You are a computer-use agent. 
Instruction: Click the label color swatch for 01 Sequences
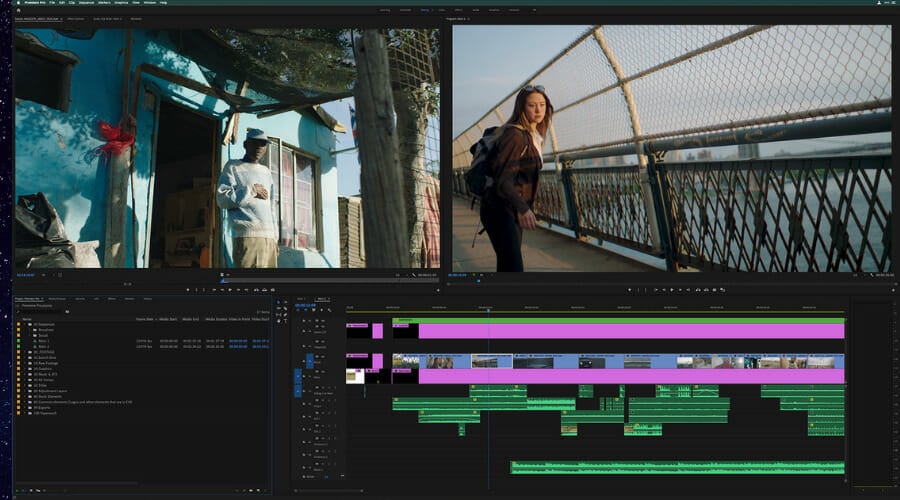18,324
